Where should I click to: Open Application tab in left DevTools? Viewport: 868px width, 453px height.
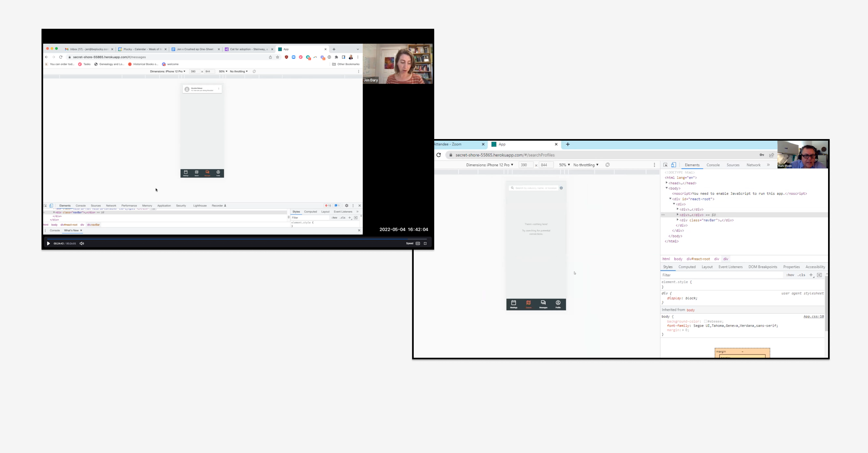[x=164, y=206]
